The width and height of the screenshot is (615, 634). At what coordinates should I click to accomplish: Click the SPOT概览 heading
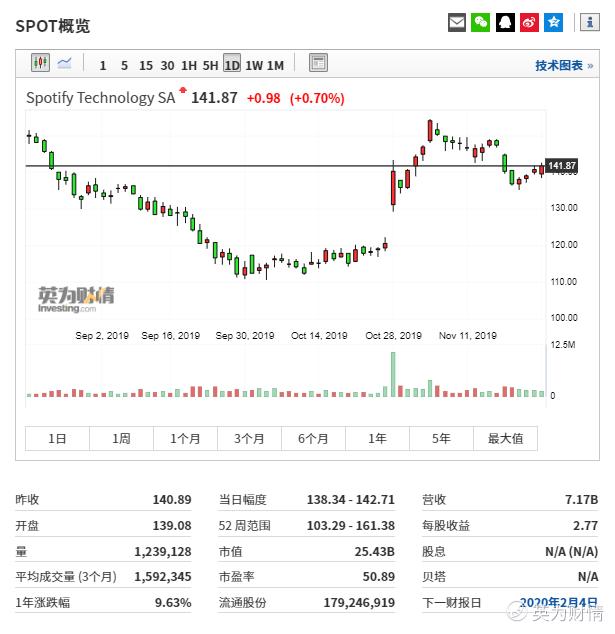click(x=53, y=26)
